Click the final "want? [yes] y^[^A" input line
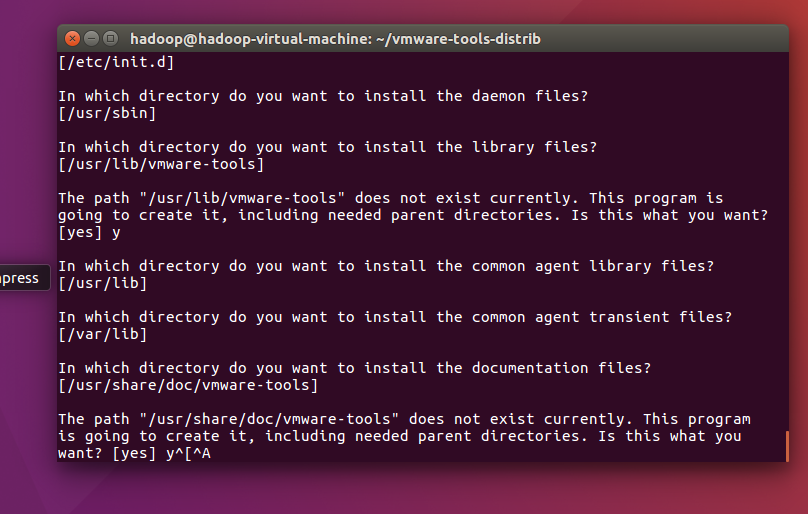 click(x=134, y=453)
